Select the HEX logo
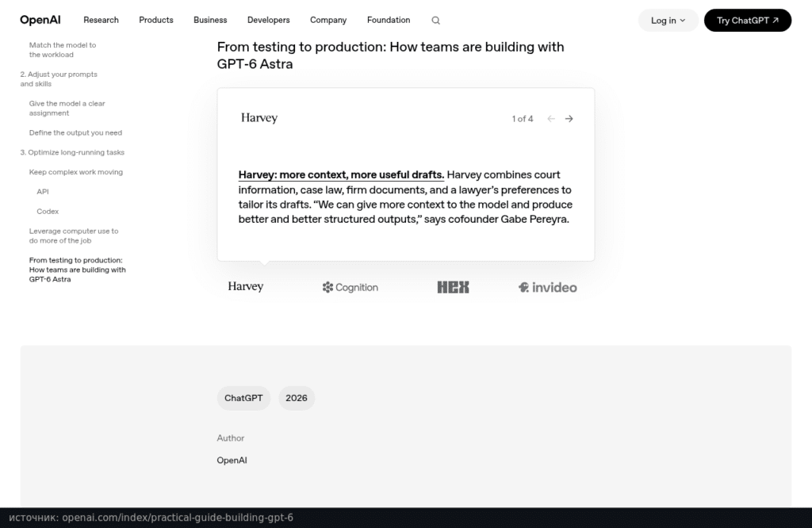The image size is (812, 528). pyautogui.click(x=453, y=287)
